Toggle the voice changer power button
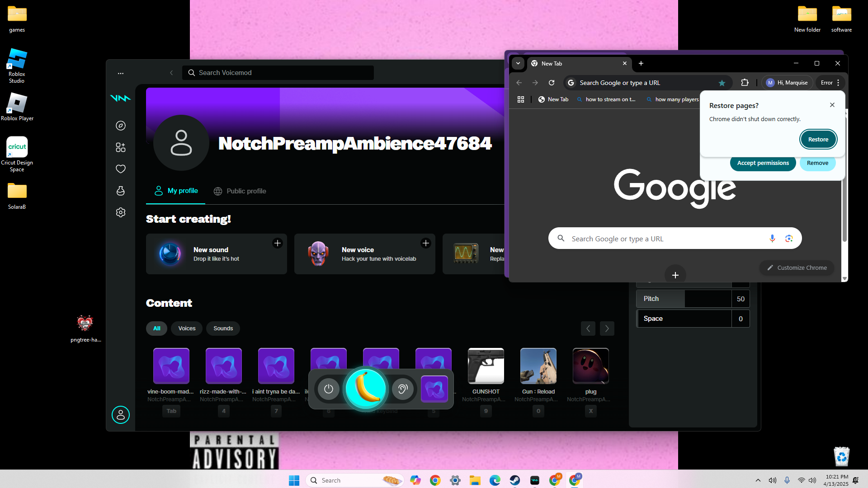 [329, 389]
